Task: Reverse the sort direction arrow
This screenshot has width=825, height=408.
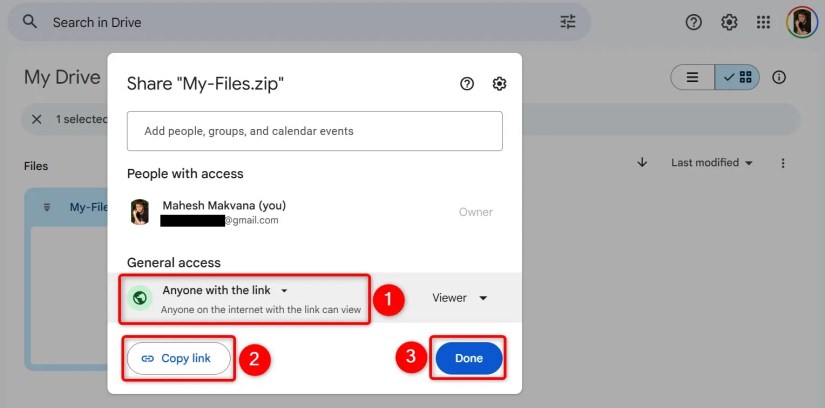Action: pos(642,163)
